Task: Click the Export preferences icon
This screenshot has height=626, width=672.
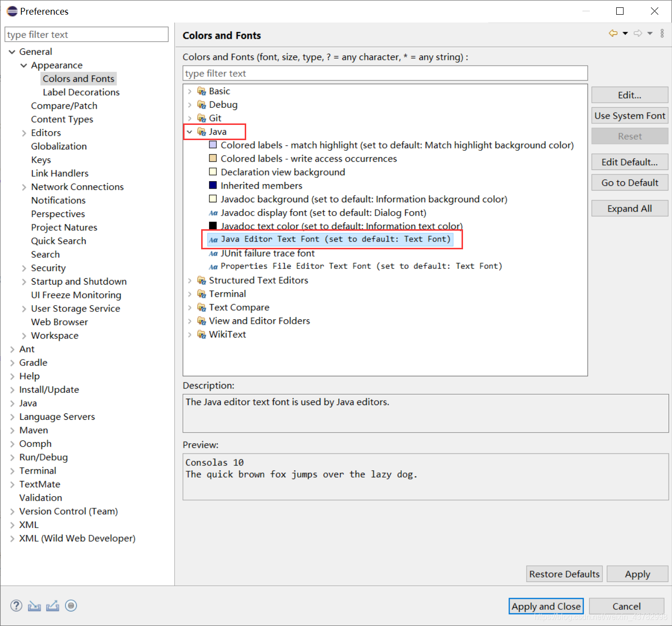Action: 52,606
